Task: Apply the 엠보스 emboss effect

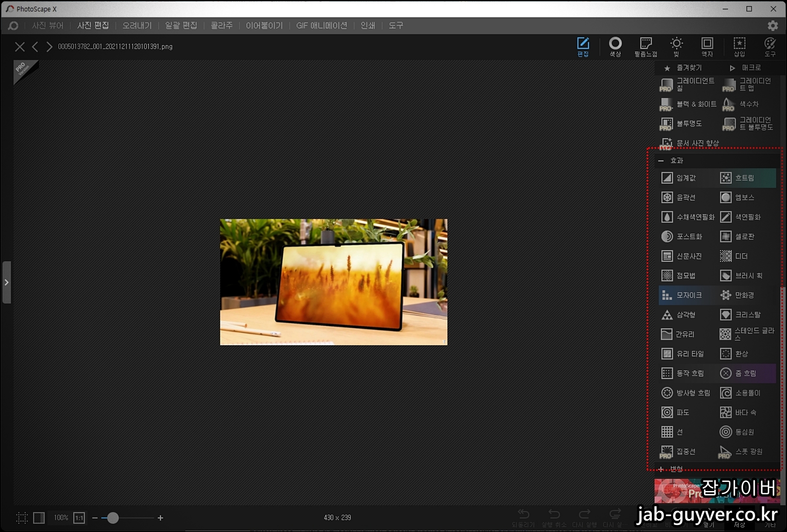Action: [747, 198]
